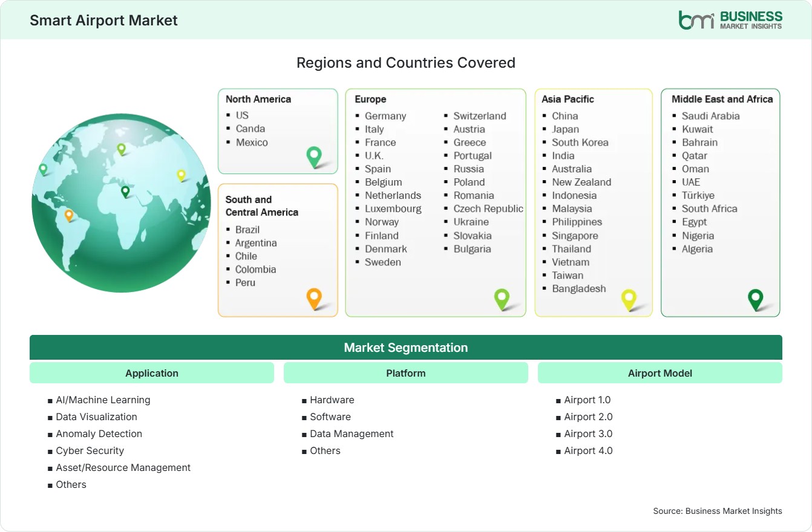Screen dimensions: 812x532
Task: Click Brazil in South America list
Action: pos(247,229)
